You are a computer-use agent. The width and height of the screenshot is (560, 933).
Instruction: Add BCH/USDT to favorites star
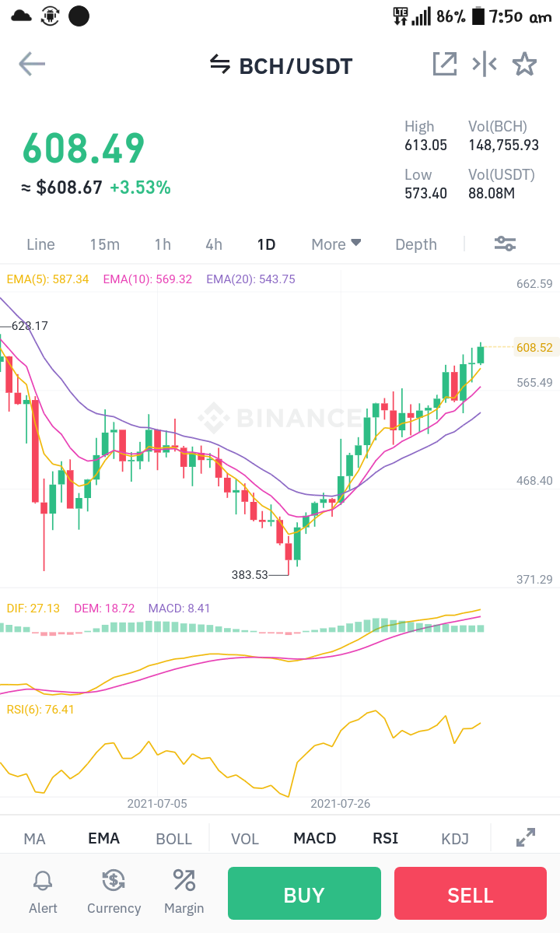524,65
